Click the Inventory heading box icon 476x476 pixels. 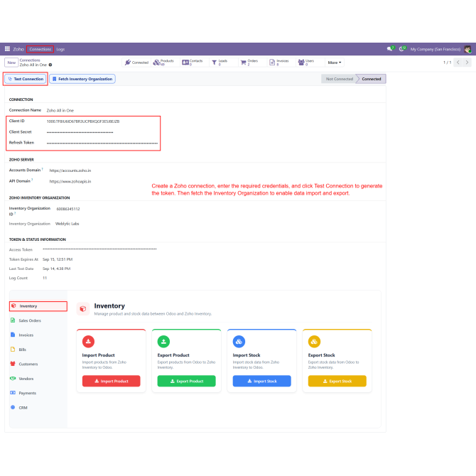[83, 309]
